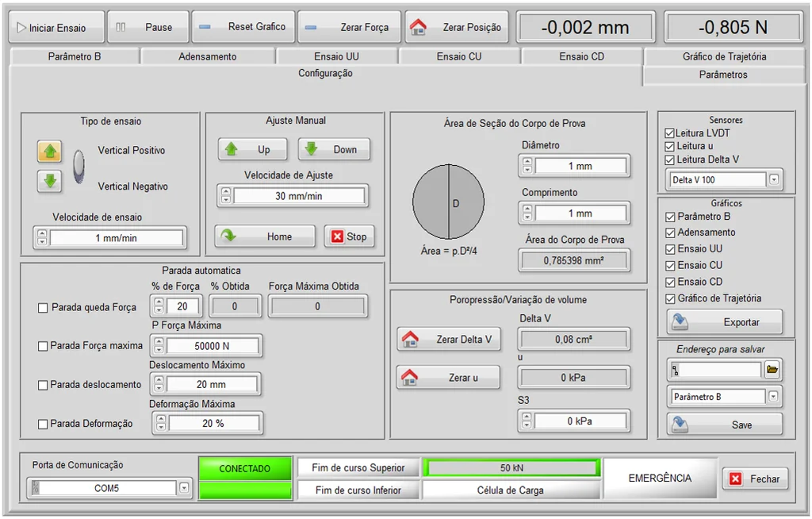Click the Fechar close button
This screenshot has width=812, height=519.
pos(755,479)
